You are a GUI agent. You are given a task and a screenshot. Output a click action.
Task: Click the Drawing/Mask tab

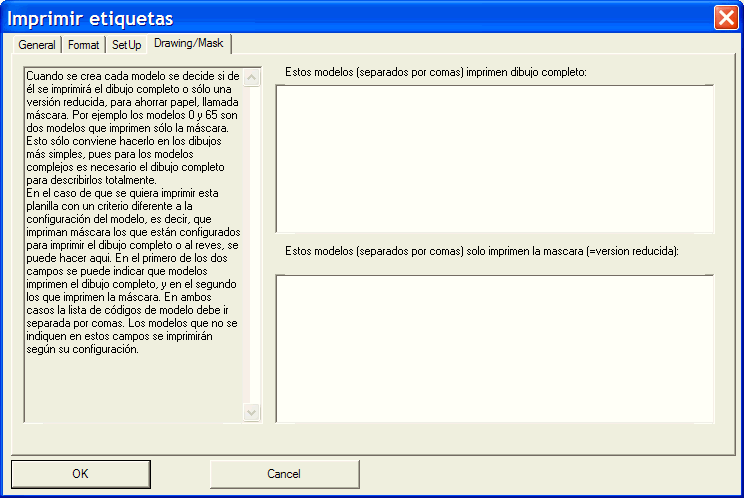189,44
